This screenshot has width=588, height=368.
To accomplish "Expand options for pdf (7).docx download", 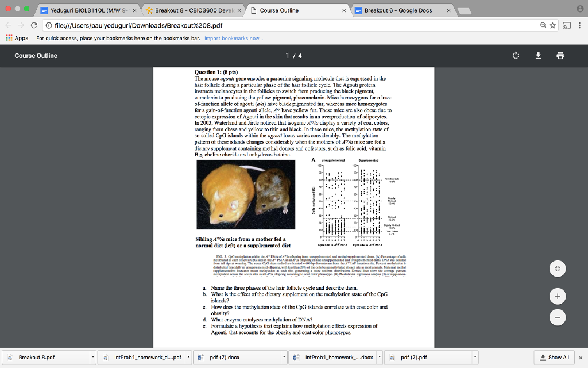I will click(284, 357).
